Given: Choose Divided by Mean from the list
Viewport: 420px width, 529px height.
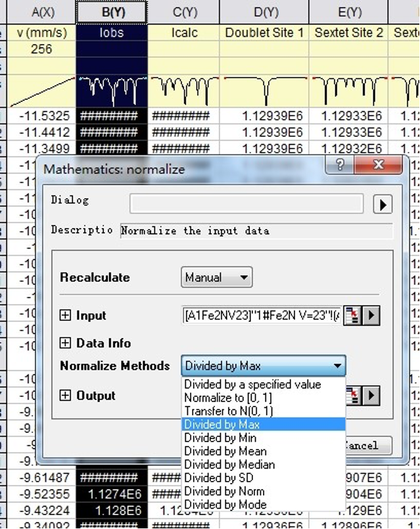Looking at the screenshot, I should 225,451.
